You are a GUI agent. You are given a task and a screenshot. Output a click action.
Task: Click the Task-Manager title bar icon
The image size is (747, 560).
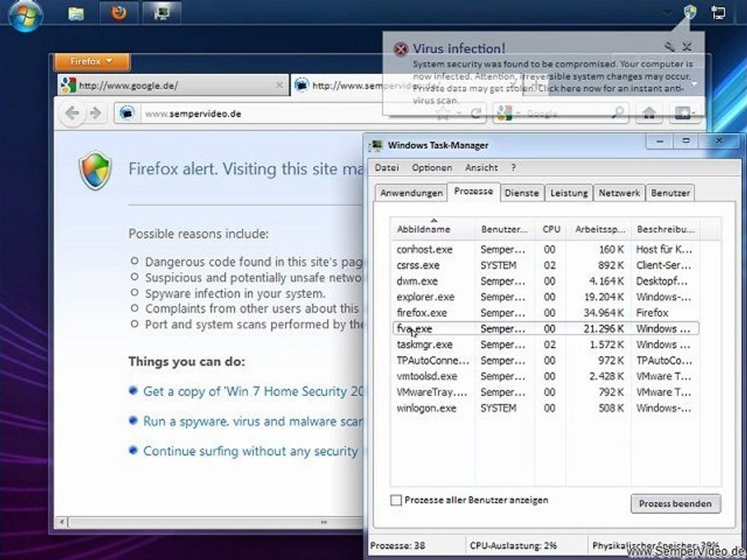(377, 145)
